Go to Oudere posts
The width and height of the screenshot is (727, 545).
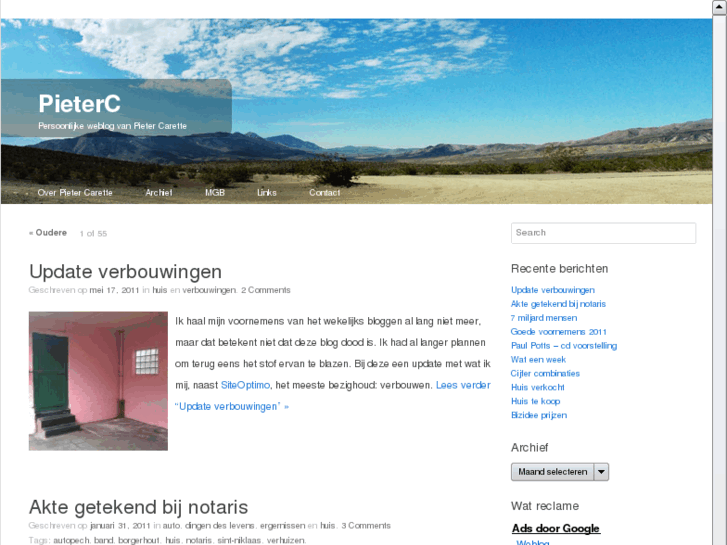[x=48, y=233]
